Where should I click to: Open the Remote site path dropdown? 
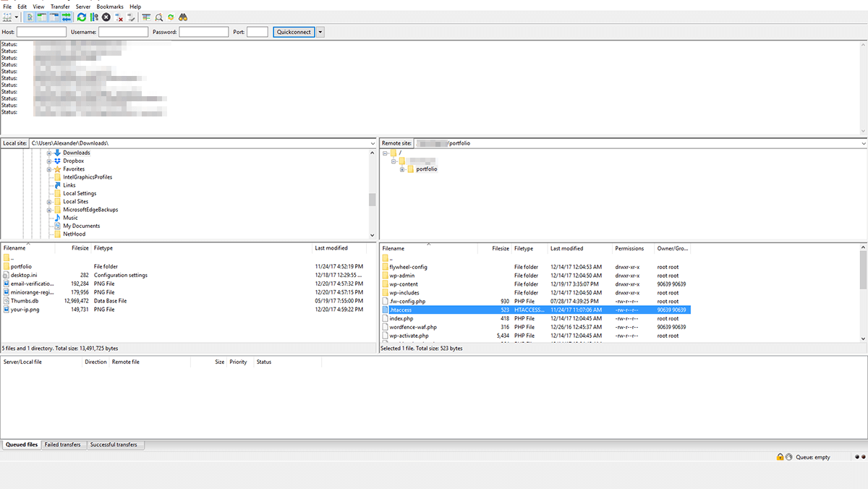863,143
